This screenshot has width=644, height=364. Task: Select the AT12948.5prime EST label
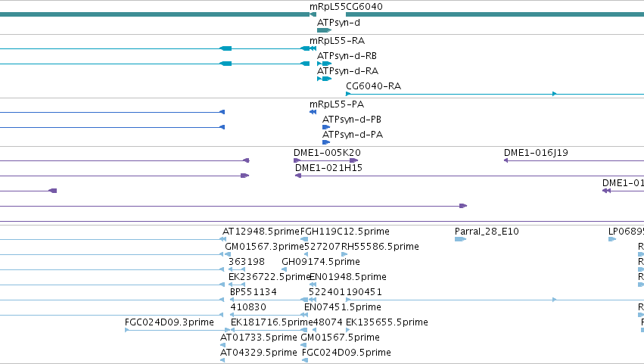(x=261, y=232)
